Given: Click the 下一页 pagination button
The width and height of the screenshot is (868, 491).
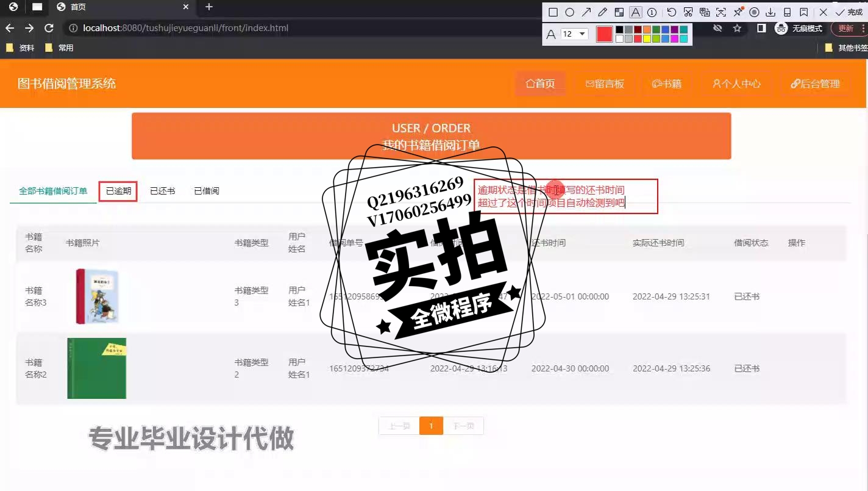Looking at the screenshot, I should (463, 426).
